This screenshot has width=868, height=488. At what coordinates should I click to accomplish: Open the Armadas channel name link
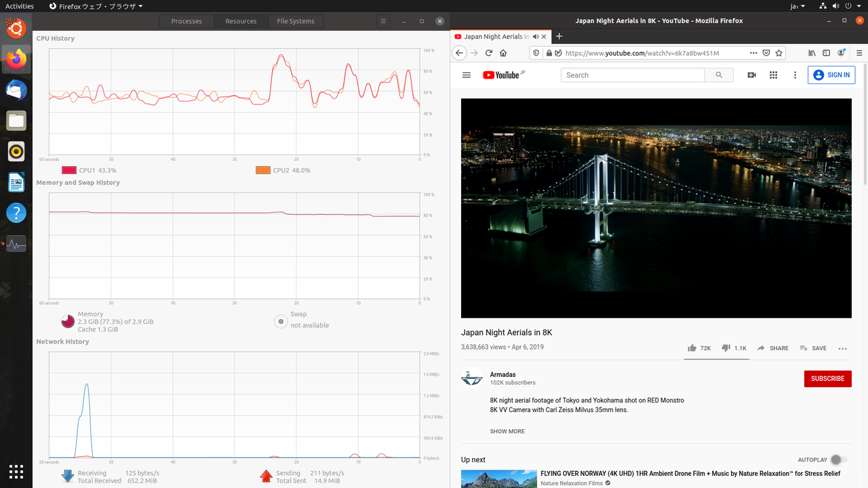pos(503,375)
